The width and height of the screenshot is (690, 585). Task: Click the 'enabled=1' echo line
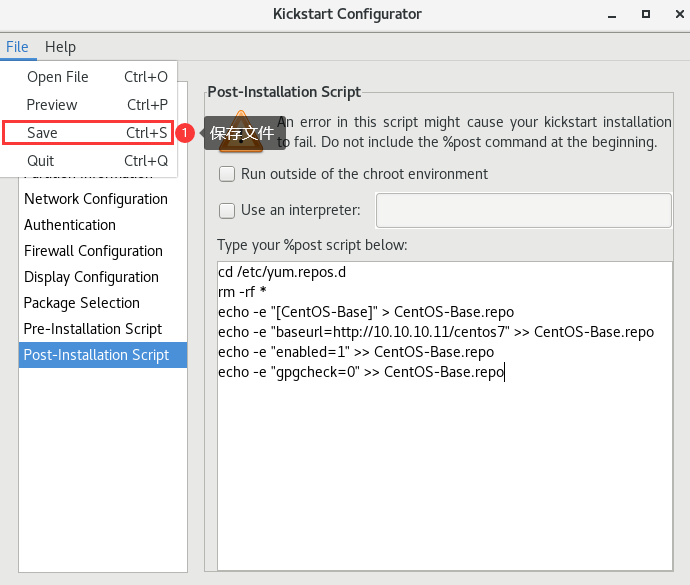click(356, 352)
